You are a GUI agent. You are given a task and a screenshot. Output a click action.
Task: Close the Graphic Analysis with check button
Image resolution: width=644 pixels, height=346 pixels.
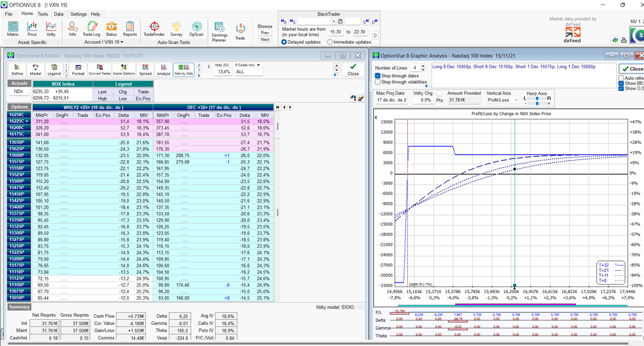click(x=632, y=69)
